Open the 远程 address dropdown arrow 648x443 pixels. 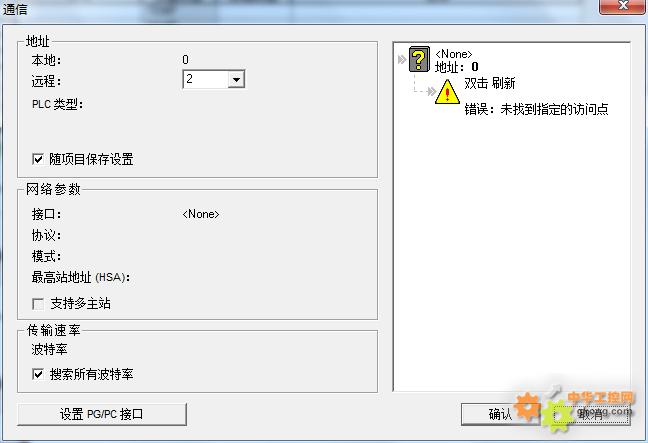[236, 79]
